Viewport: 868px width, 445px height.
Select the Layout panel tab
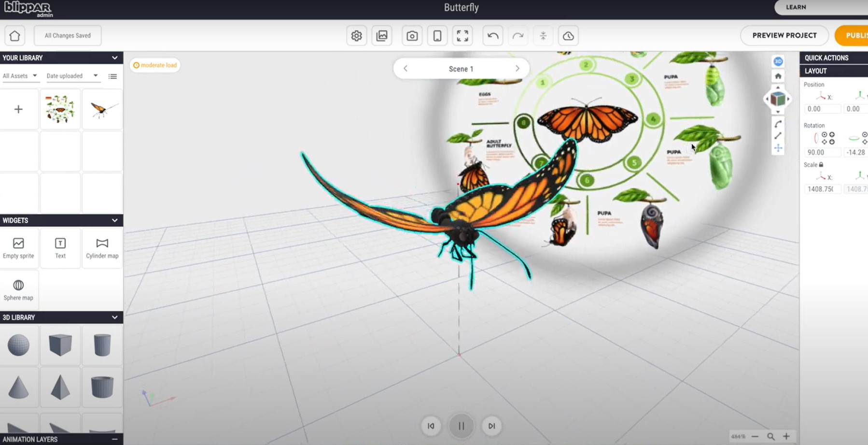coord(816,71)
